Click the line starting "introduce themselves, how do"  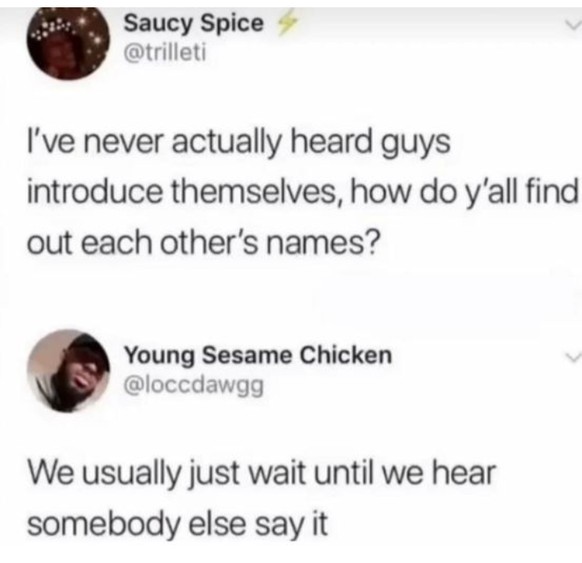(303, 193)
